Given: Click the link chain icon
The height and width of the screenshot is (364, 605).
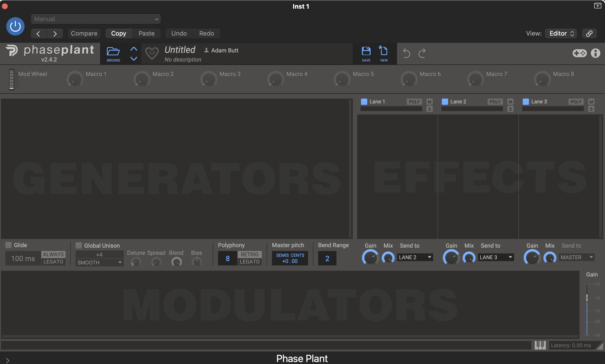Looking at the screenshot, I should point(589,33).
